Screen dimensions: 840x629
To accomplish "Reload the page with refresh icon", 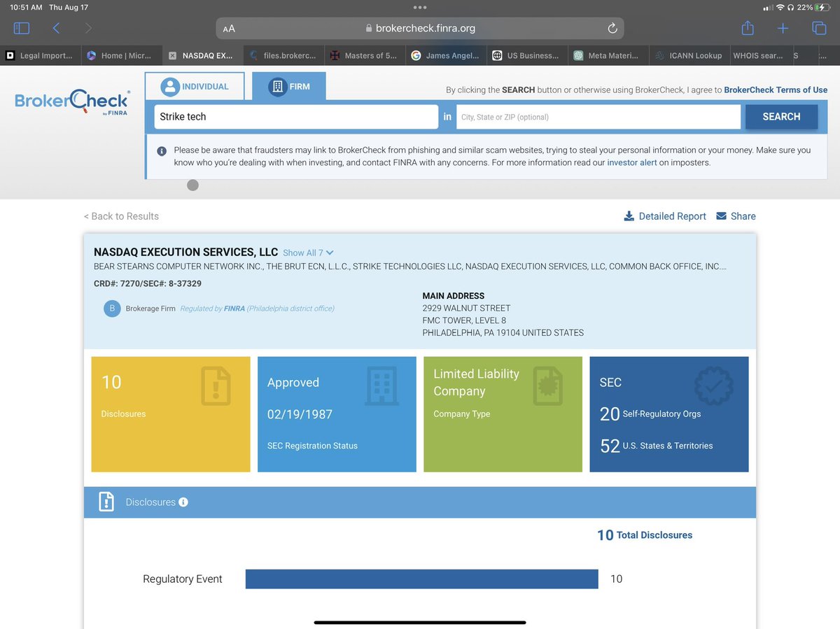I will (x=612, y=28).
